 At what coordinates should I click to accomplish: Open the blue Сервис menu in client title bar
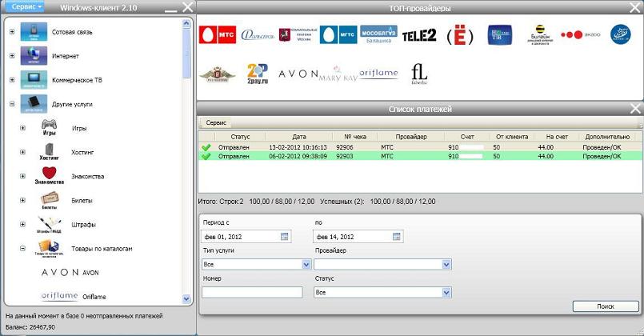point(25,6)
